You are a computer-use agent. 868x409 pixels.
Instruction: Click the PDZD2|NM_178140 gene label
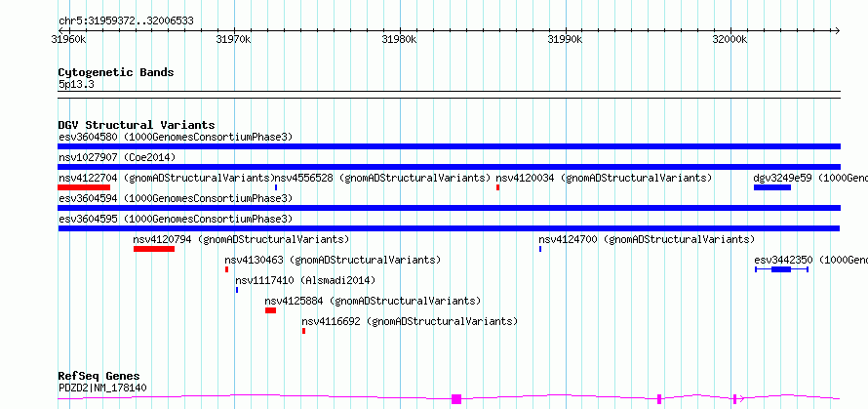point(102,388)
